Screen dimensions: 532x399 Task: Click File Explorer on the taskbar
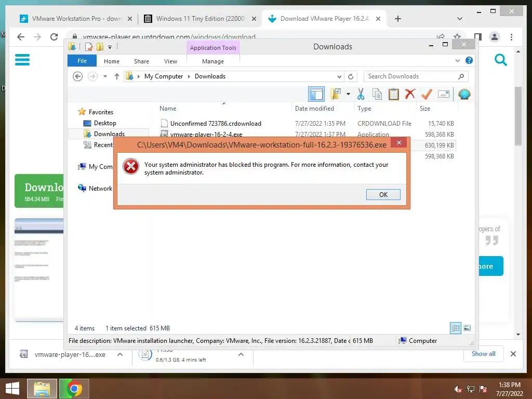pos(42,389)
